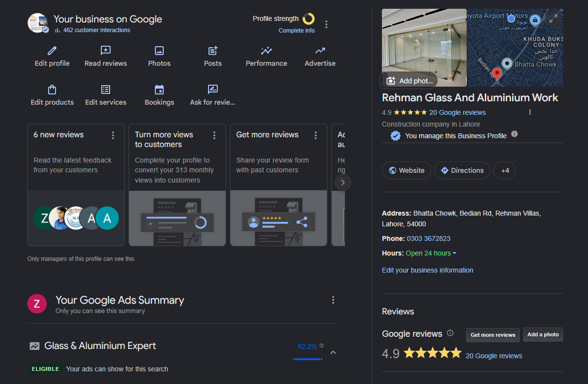Click the campaign image icon
Screen dimensions: 588x384
click(x=34, y=346)
